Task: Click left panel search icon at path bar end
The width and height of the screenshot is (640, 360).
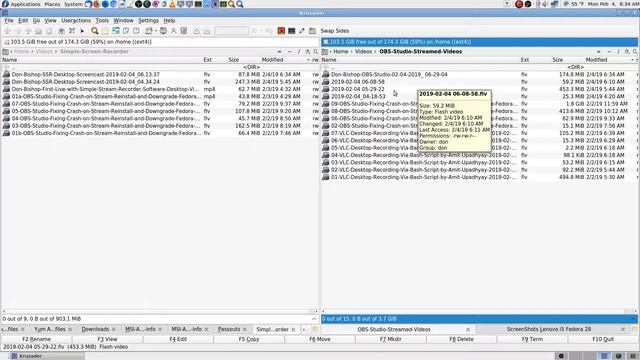Action: tap(316, 52)
